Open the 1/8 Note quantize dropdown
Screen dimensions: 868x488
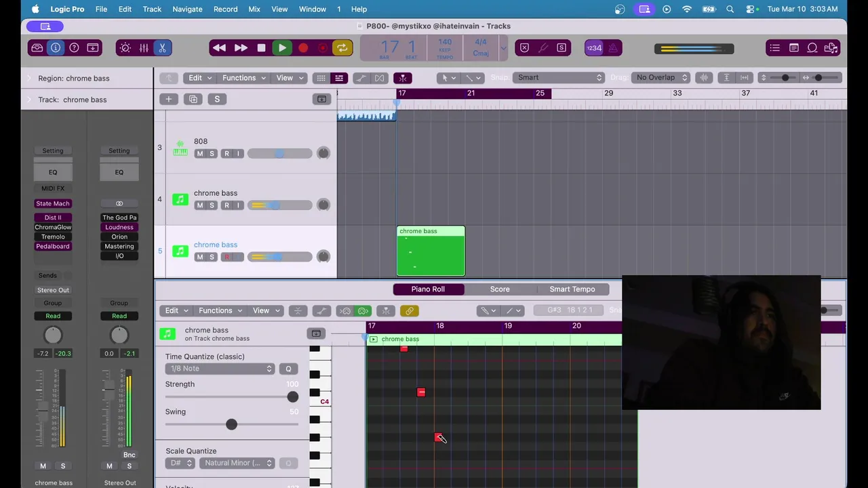tap(220, 369)
